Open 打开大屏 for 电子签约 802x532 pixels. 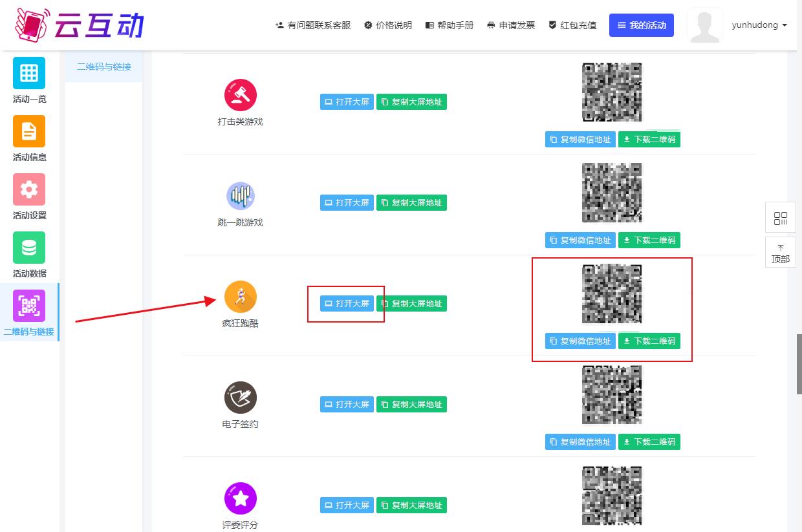coord(347,405)
